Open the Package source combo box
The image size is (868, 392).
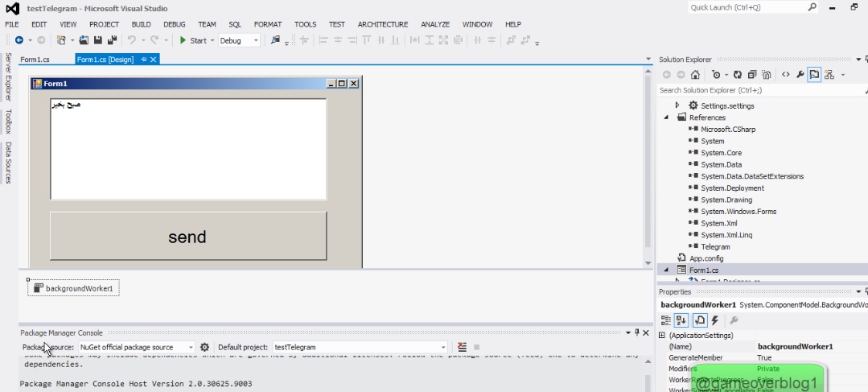[136, 347]
